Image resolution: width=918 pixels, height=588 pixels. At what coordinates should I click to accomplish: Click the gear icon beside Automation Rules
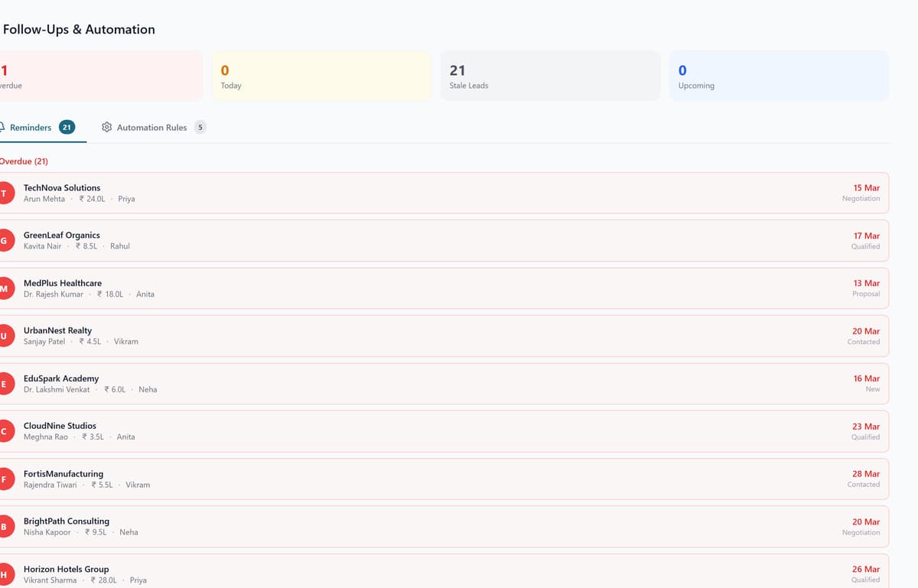coord(107,127)
